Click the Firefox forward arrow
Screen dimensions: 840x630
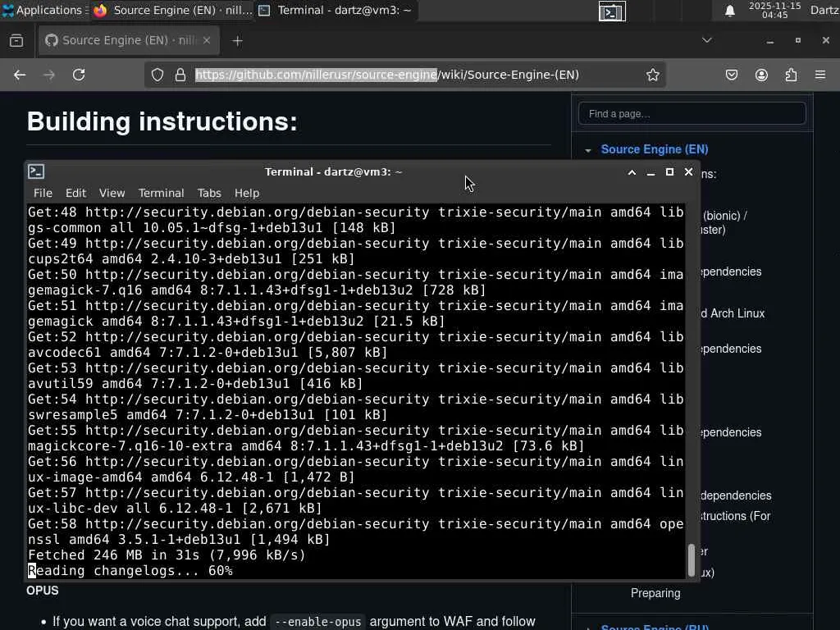coord(49,75)
